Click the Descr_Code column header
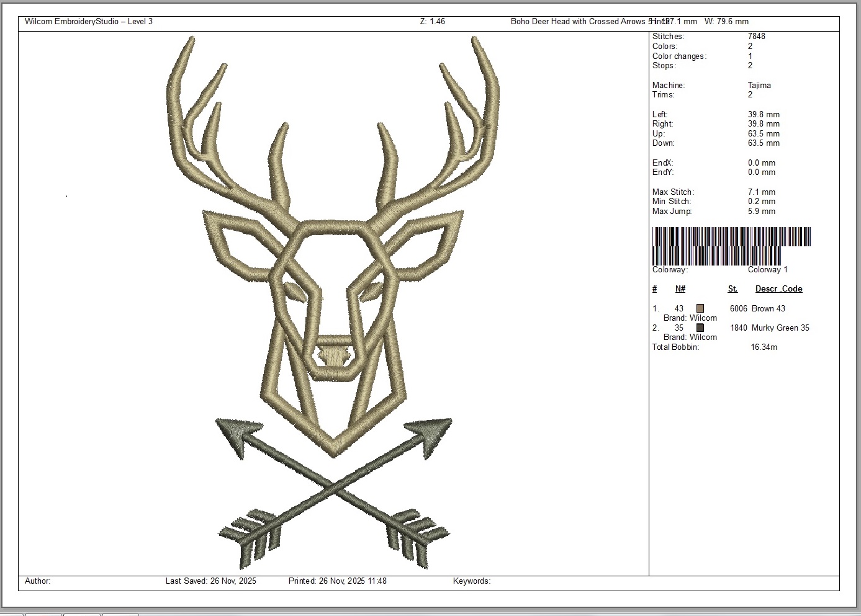 click(x=778, y=288)
